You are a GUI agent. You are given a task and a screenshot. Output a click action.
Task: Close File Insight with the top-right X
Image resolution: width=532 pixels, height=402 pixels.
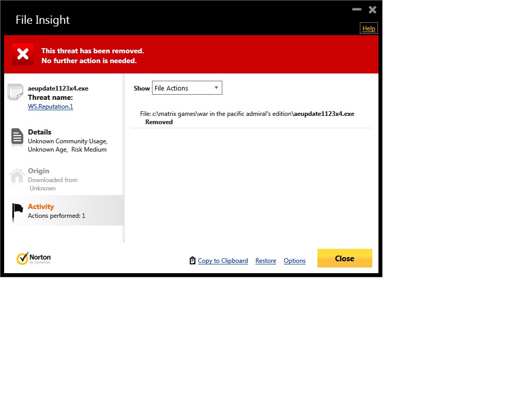tap(373, 9)
